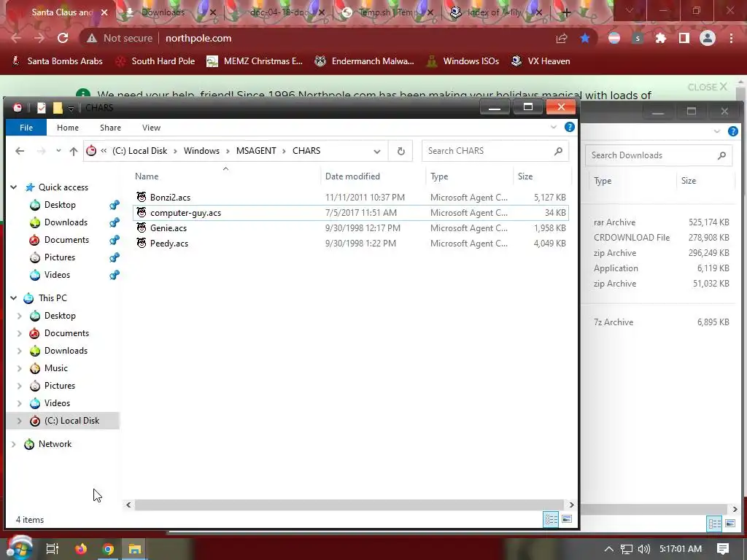Viewport: 747px width, 560px height.
Task: Expand Music under This PC
Action: (x=20, y=368)
